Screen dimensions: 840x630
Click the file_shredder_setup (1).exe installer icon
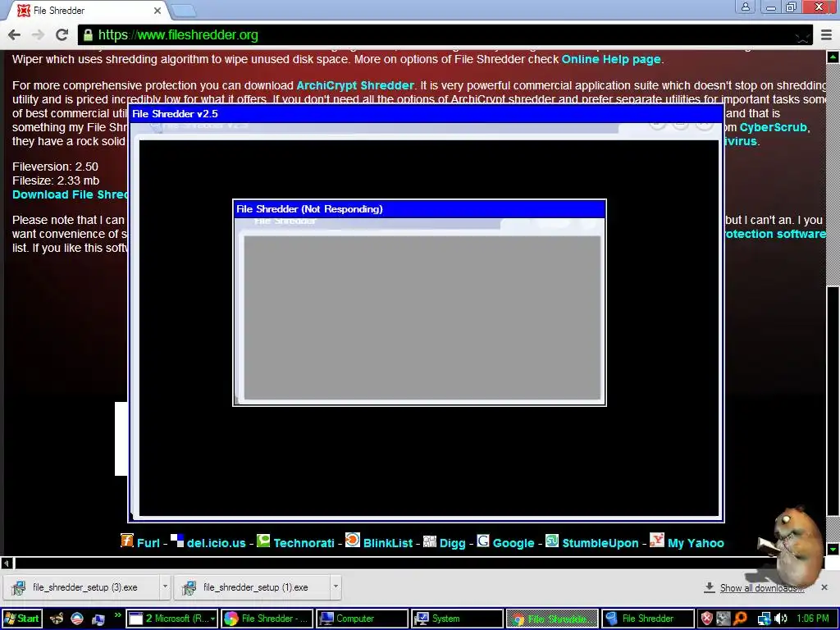pyautogui.click(x=189, y=587)
